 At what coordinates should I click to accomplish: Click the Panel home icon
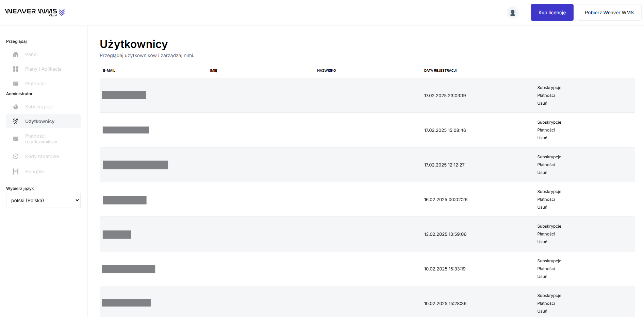[x=16, y=54]
